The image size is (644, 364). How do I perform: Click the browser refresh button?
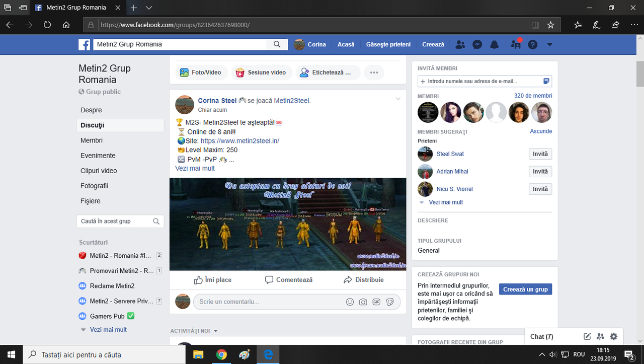pos(47,25)
